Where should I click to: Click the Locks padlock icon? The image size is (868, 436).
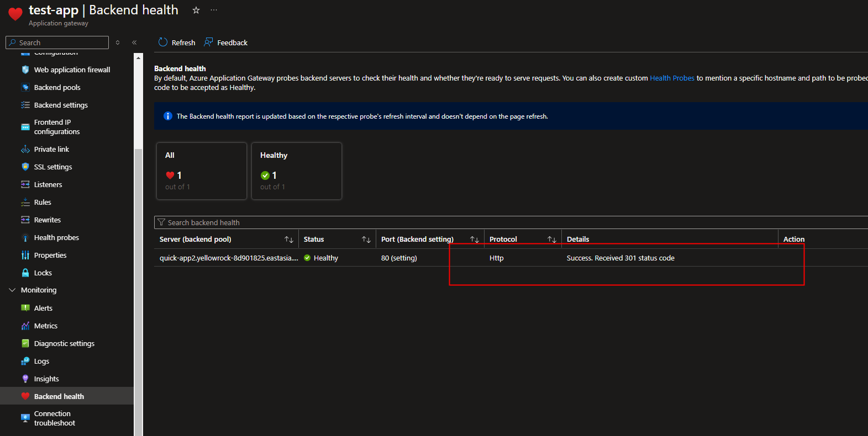point(25,273)
